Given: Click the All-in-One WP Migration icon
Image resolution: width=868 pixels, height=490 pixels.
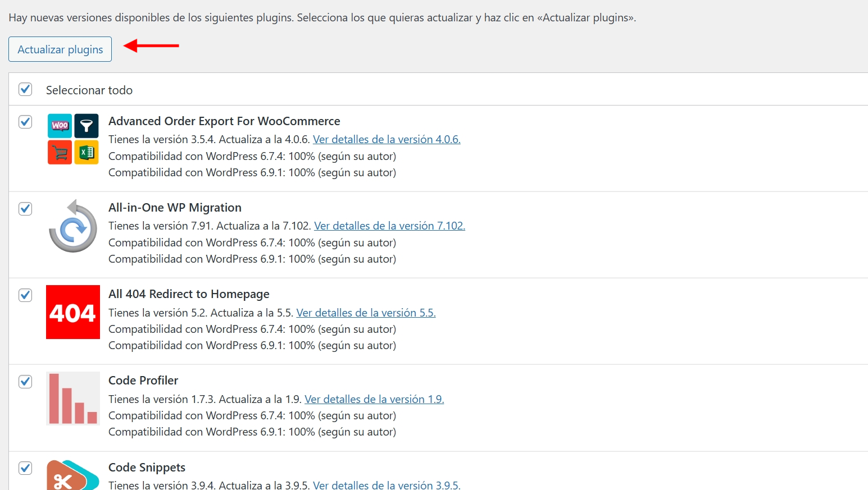Looking at the screenshot, I should pyautogui.click(x=73, y=226).
